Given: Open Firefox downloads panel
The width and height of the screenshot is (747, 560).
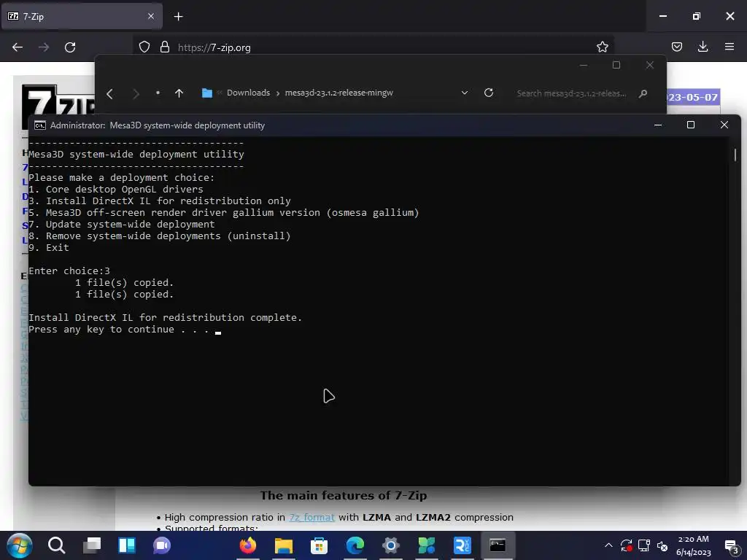Looking at the screenshot, I should tap(703, 47).
